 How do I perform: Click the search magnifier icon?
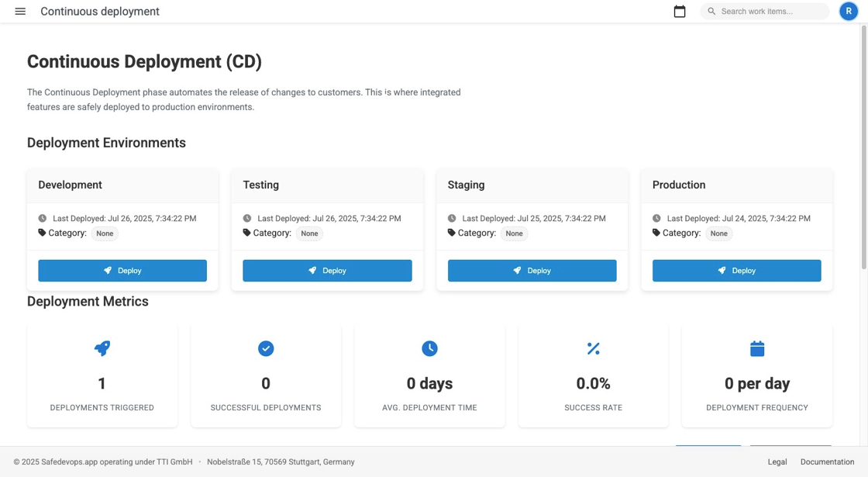click(710, 11)
